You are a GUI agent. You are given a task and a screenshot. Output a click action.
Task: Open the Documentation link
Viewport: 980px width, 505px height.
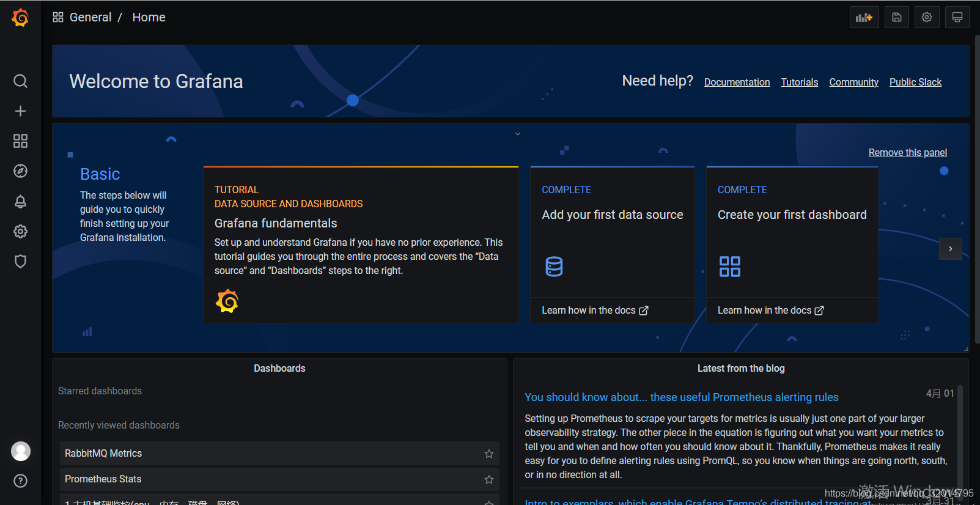point(737,82)
